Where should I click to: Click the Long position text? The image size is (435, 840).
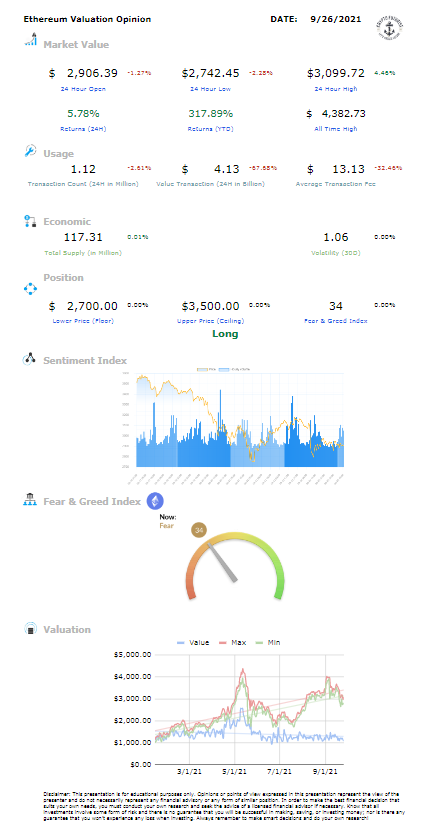(225, 334)
